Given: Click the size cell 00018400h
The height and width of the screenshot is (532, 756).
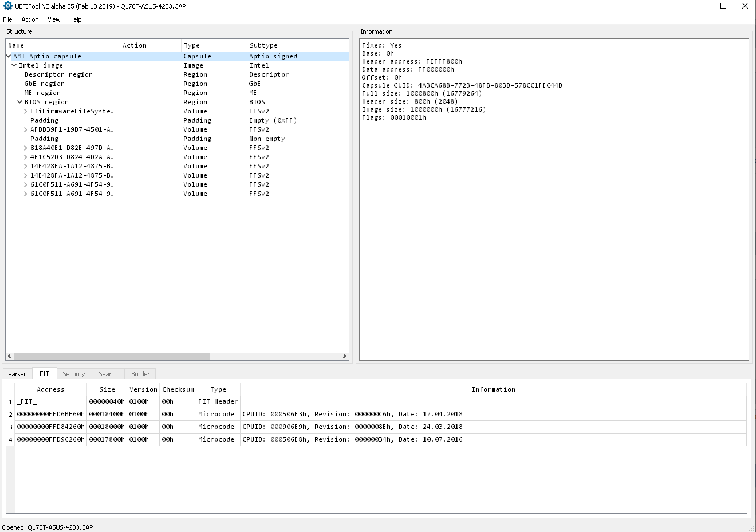Looking at the screenshot, I should tap(107, 414).
